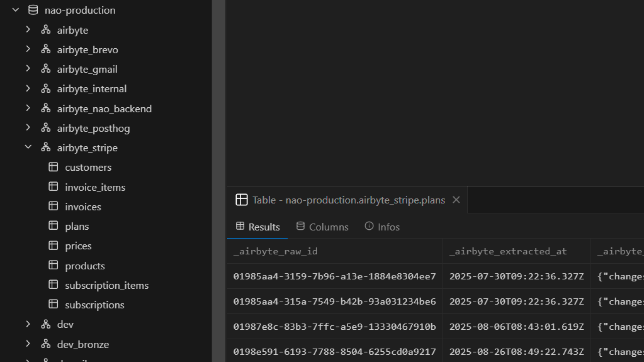Open the Infos tab

point(382,227)
